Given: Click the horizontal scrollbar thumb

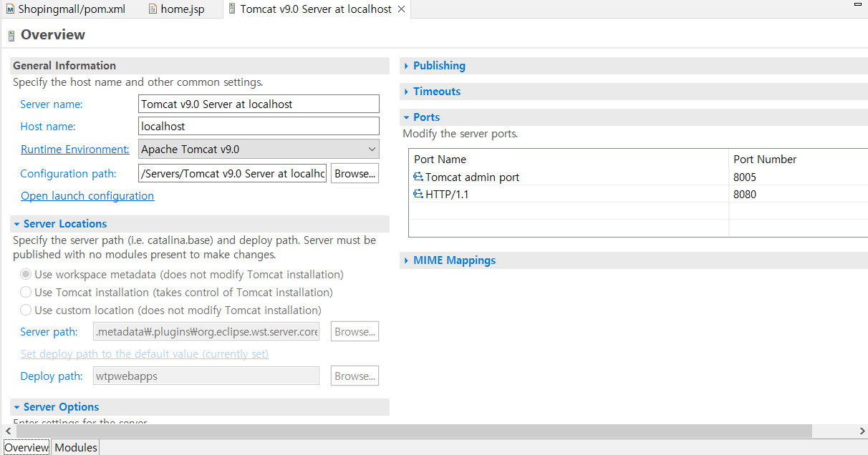Looking at the screenshot, I should [x=413, y=431].
